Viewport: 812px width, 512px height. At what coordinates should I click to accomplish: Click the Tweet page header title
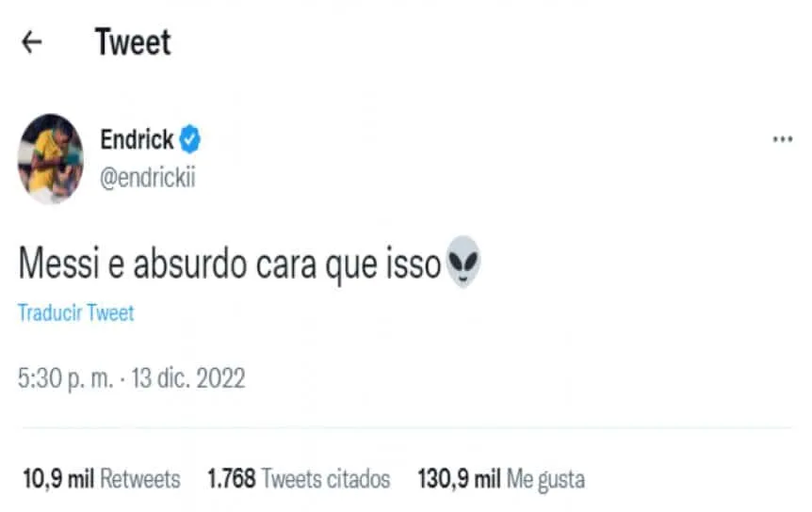coord(133,43)
